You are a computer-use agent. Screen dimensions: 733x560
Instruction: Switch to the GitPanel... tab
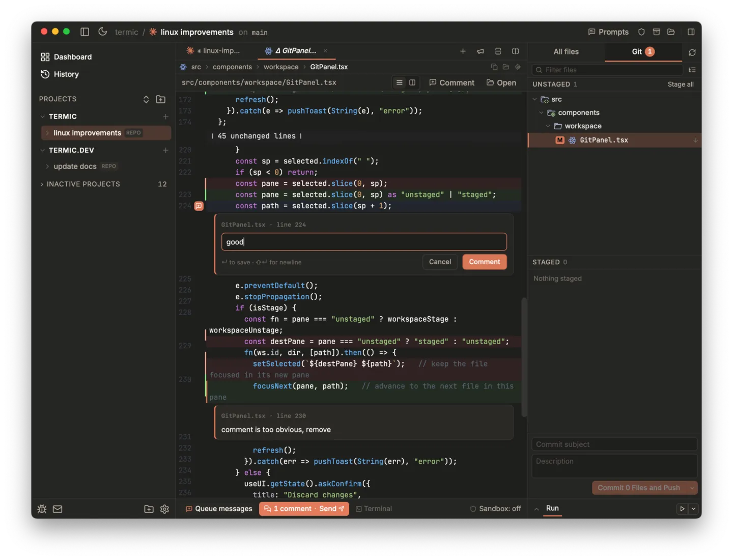click(x=291, y=51)
